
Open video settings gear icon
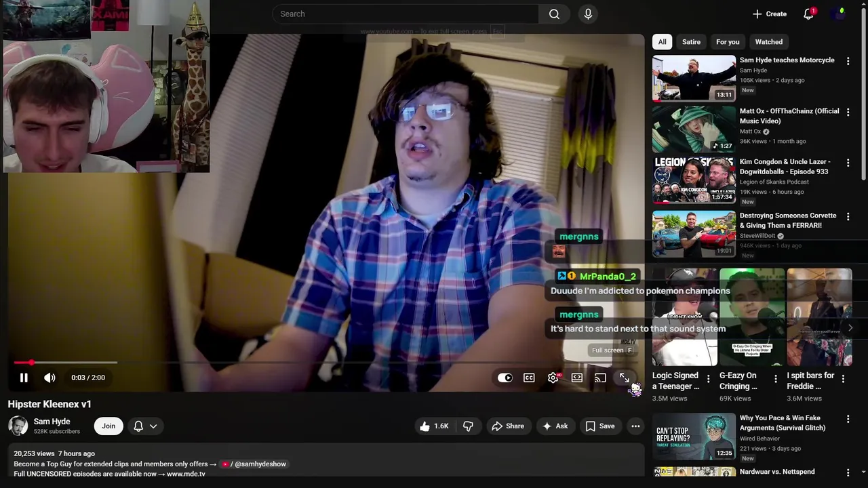pos(553,378)
